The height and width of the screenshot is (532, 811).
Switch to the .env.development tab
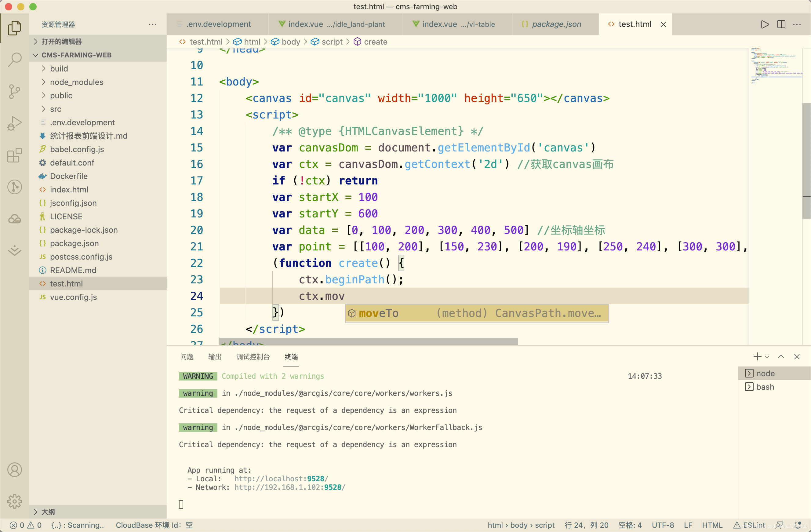[x=217, y=24]
